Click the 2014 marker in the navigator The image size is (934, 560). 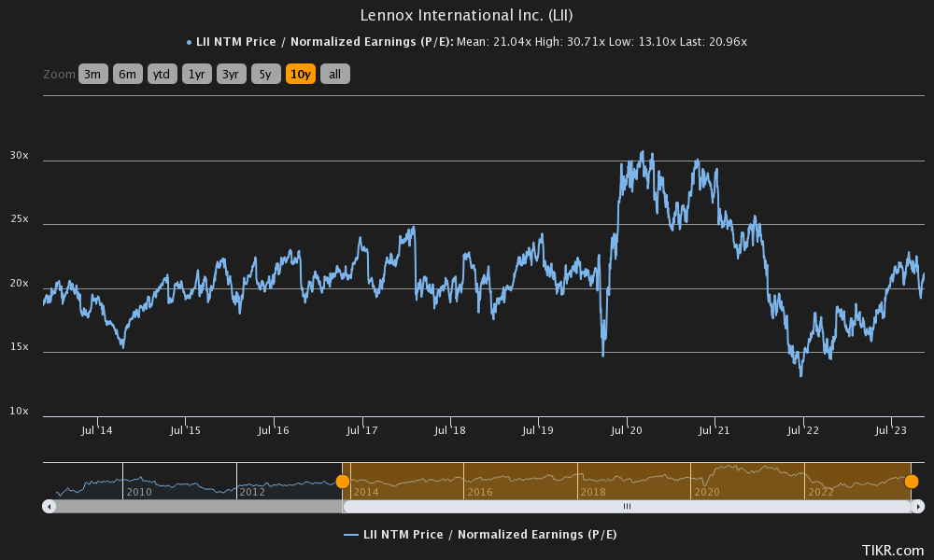tap(366, 492)
